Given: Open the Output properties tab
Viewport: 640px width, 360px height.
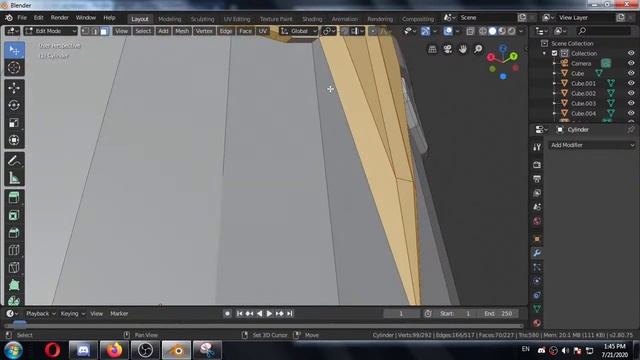Looking at the screenshot, I should coord(537,179).
